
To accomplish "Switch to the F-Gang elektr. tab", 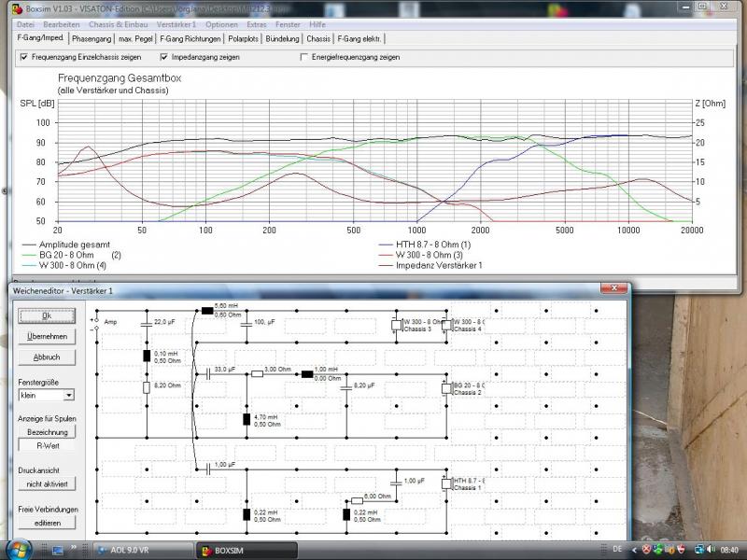I will pos(359,39).
